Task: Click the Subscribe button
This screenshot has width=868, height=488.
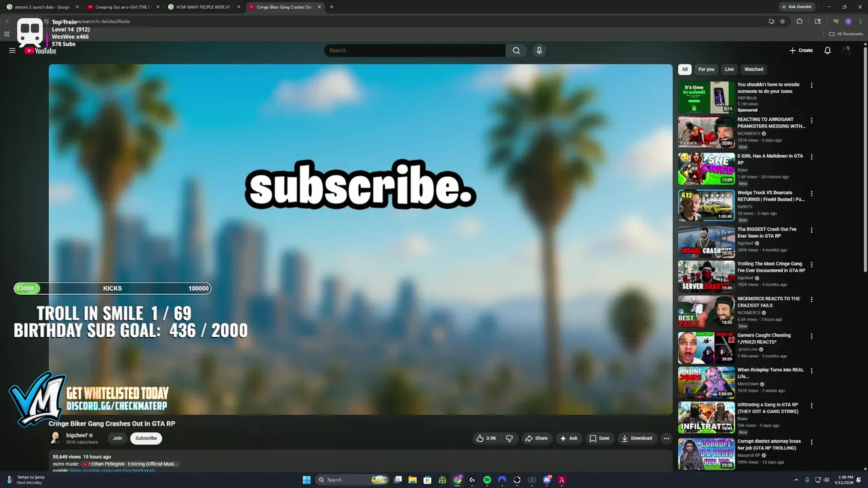Action: click(146, 439)
